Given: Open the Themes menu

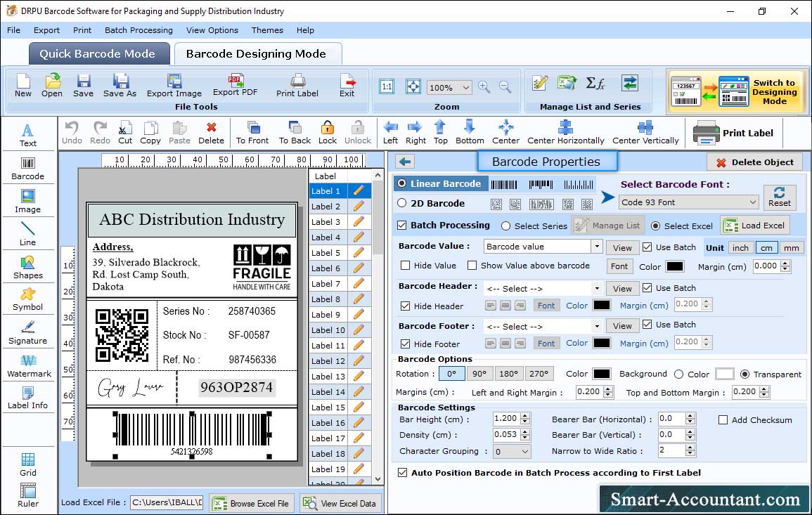Looking at the screenshot, I should [x=267, y=30].
